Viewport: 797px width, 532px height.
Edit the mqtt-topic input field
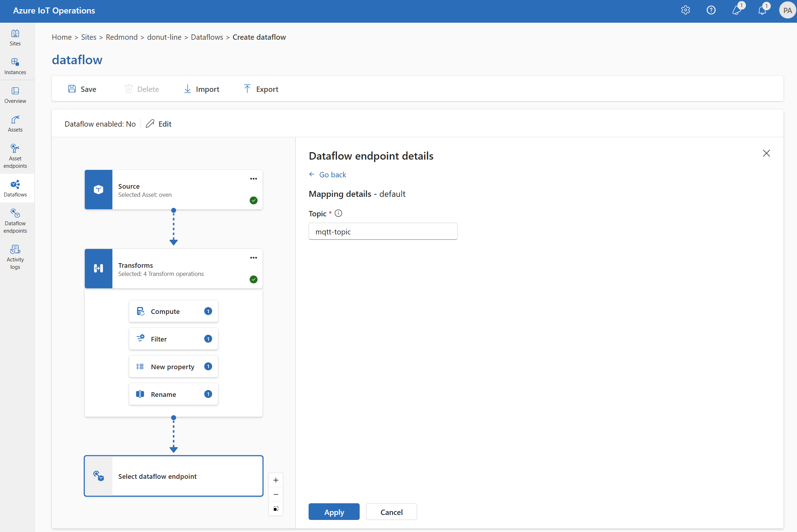pos(382,231)
